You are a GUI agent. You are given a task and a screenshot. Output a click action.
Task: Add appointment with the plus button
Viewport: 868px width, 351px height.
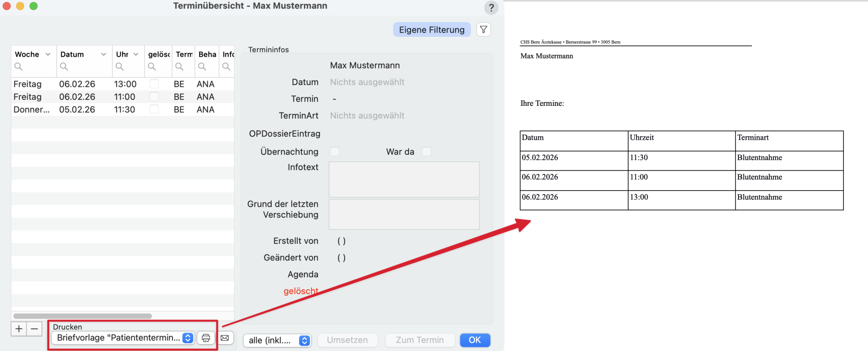click(19, 329)
